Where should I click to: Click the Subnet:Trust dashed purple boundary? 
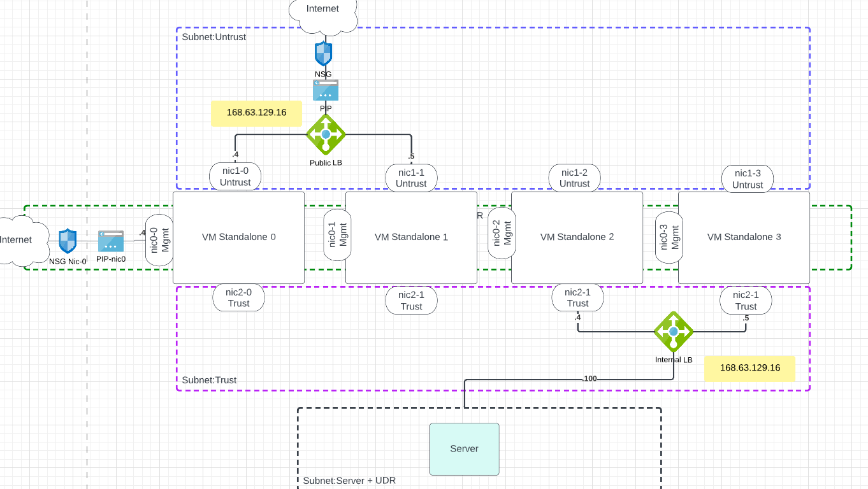coord(210,379)
